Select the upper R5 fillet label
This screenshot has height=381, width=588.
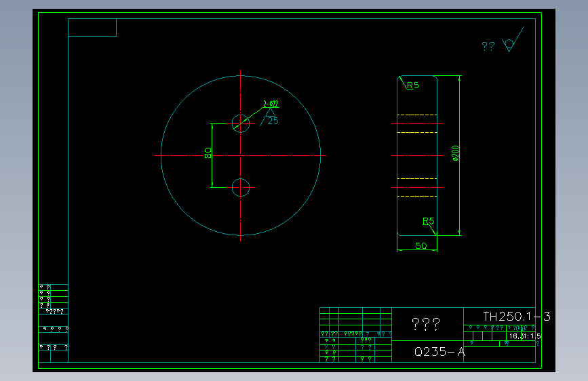413,85
